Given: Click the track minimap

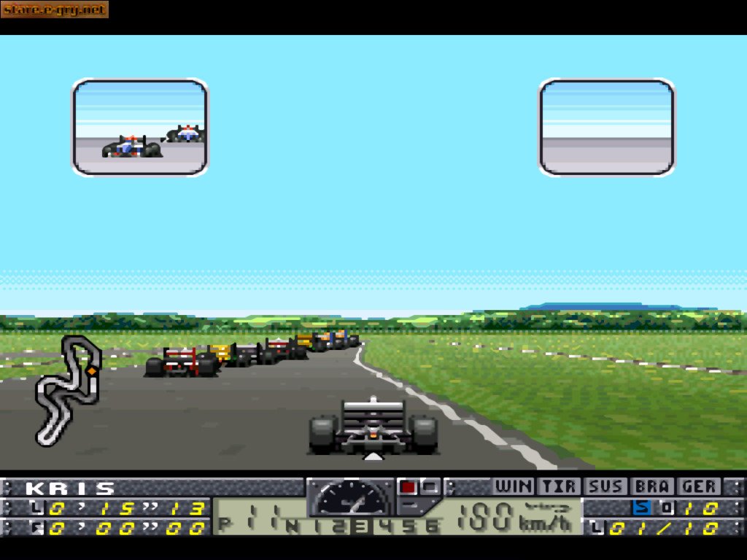Looking at the screenshot, I should pyautogui.click(x=68, y=391).
